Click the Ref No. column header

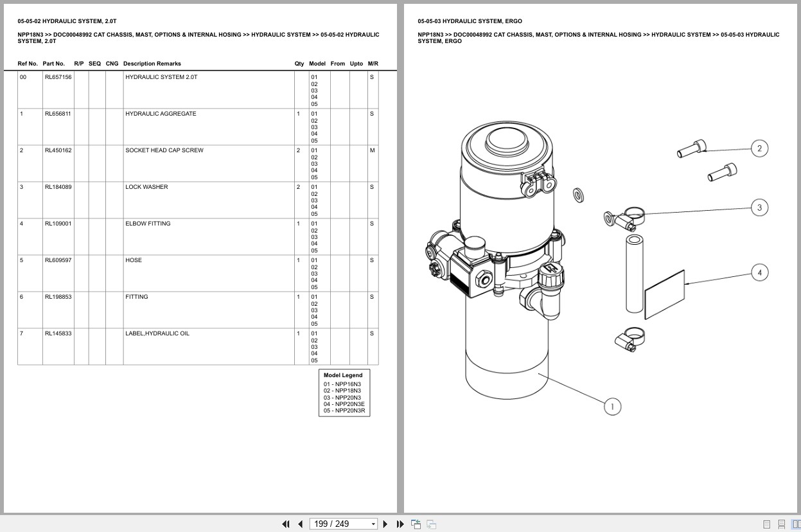[x=28, y=64]
